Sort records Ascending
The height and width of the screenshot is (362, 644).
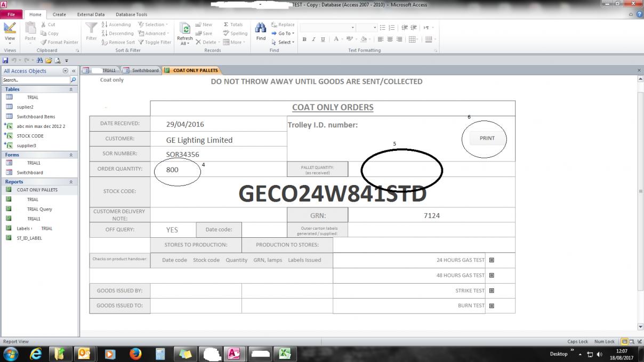[116, 25]
